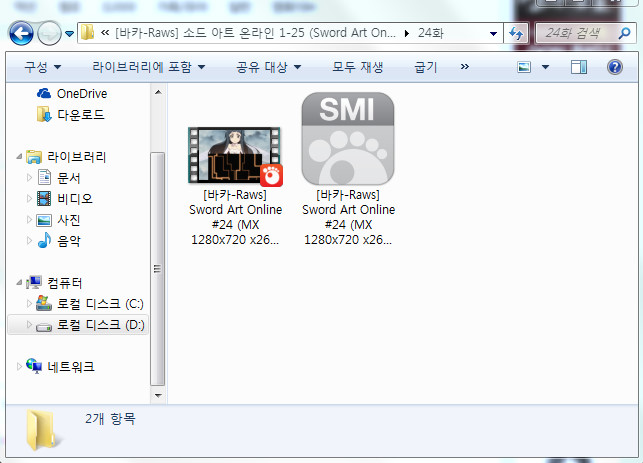643x463 pixels.
Task: Select 네트워크 in navigation pane
Action: click(71, 367)
